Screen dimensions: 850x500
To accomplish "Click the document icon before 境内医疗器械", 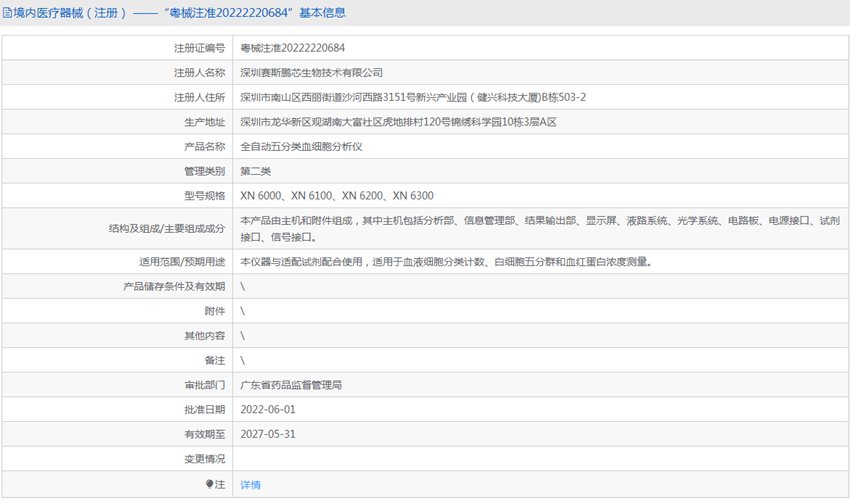I will click(x=7, y=13).
